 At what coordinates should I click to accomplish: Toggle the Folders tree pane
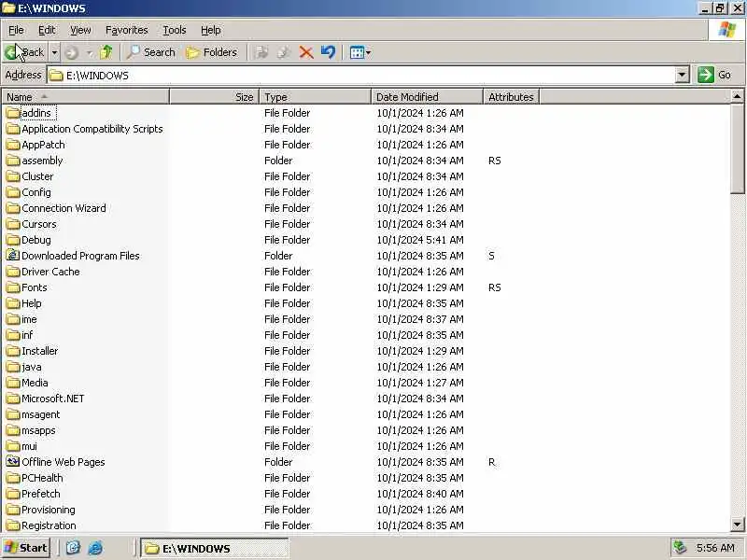pos(212,52)
